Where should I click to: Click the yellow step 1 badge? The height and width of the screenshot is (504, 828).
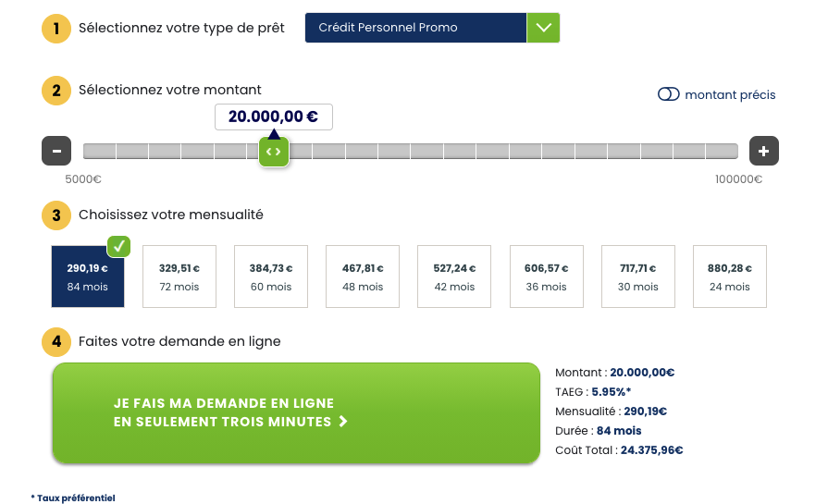[x=56, y=29]
